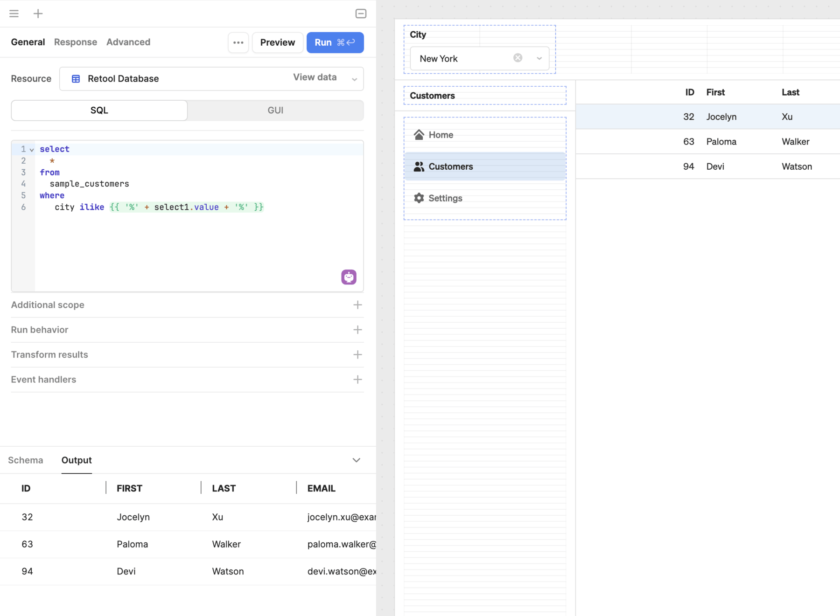Collapse the query editor panel icon
The height and width of the screenshot is (616, 840).
tap(361, 14)
